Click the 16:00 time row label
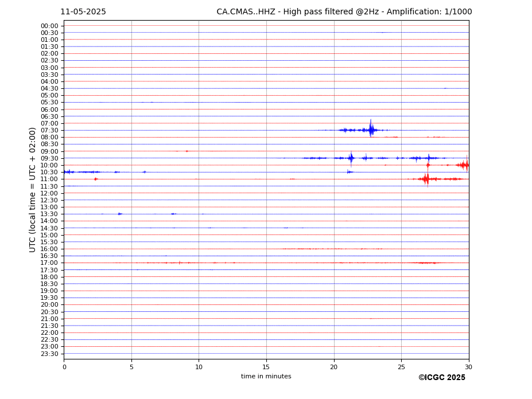This screenshot has width=532, height=399. (x=49, y=249)
